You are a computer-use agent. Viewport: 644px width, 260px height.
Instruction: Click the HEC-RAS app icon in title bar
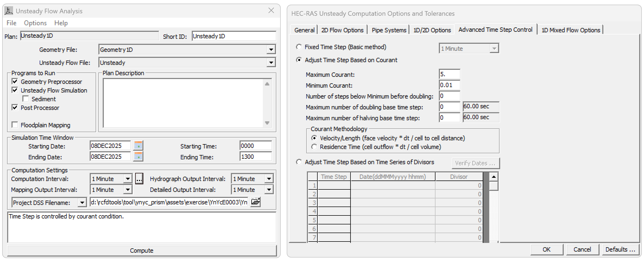pyautogui.click(x=9, y=11)
